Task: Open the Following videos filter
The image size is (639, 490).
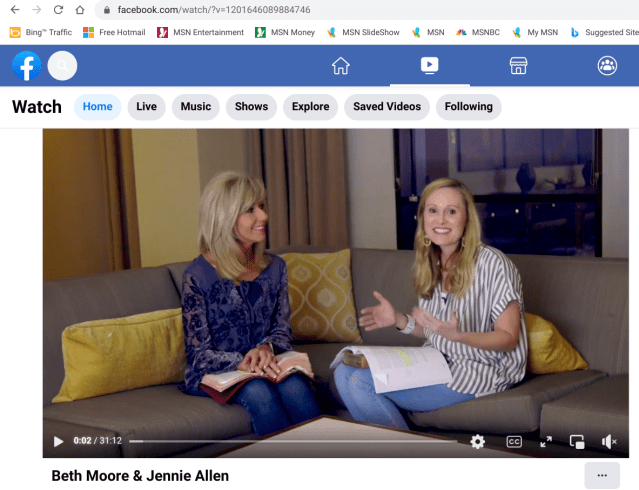Action: (x=468, y=107)
